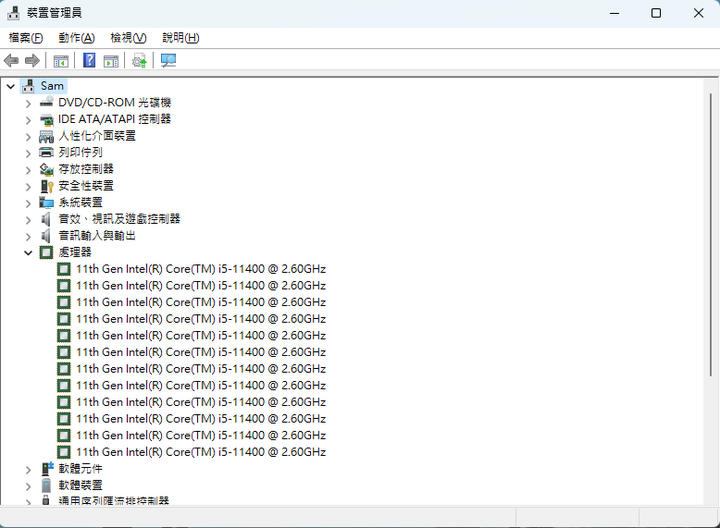Viewport: 720px width, 528px height.
Task: Expand the 列印佇列 category
Action: 28,153
